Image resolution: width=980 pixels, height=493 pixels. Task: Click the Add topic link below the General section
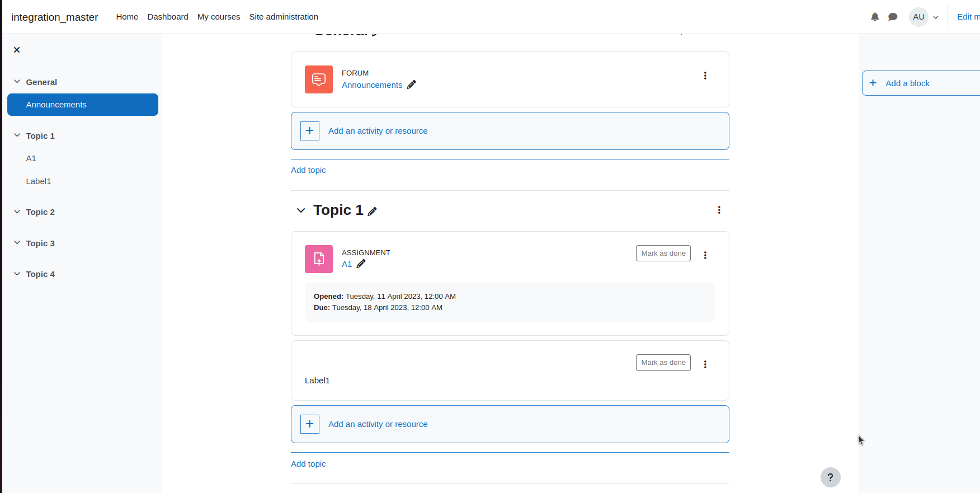308,170
